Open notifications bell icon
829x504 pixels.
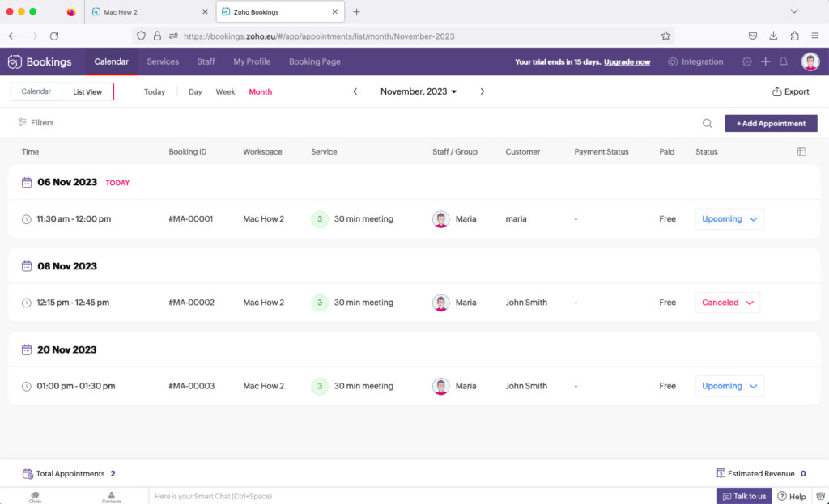tap(784, 62)
